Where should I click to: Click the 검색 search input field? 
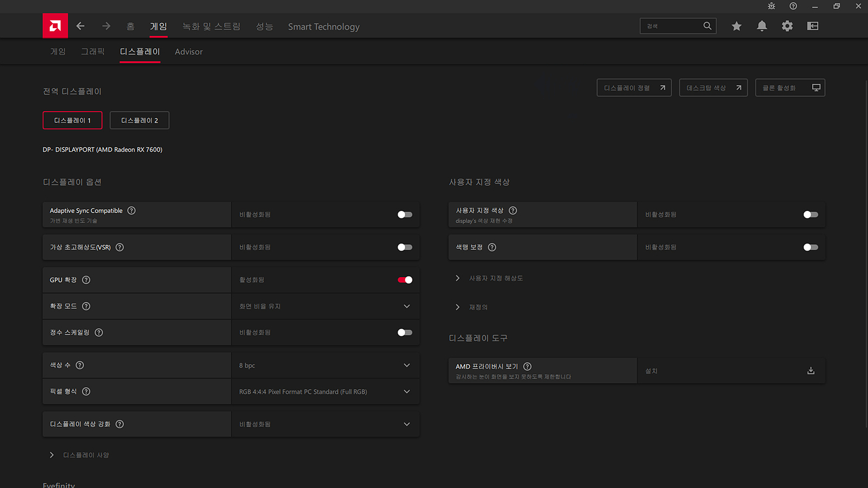(x=672, y=26)
